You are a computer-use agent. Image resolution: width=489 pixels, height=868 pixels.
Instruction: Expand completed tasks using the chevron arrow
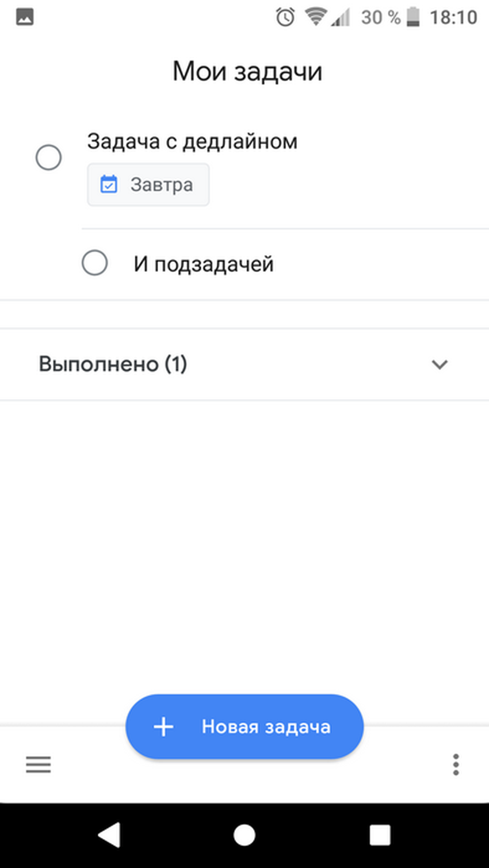[440, 364]
